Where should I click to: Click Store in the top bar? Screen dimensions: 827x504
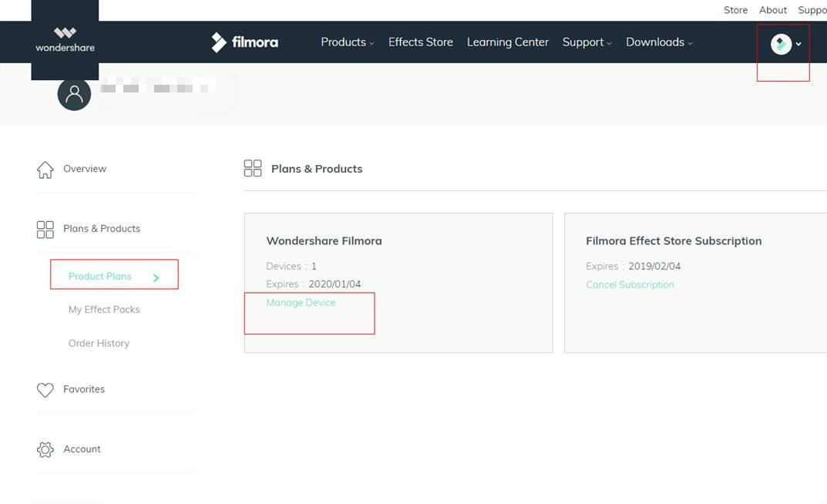pyautogui.click(x=735, y=9)
